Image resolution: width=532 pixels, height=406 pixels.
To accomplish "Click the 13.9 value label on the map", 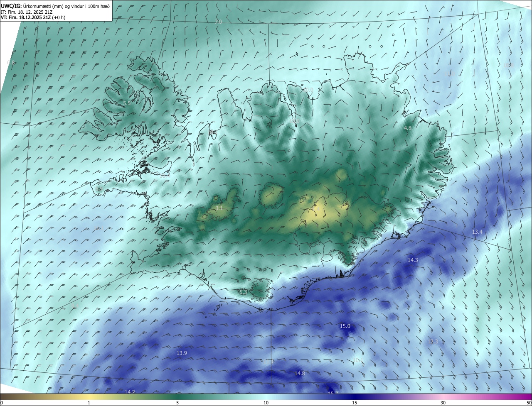I will pyautogui.click(x=182, y=353).
